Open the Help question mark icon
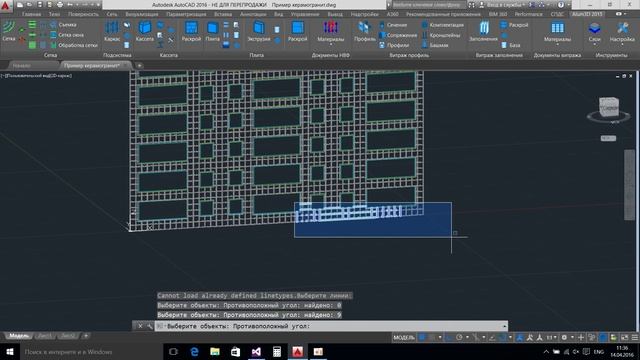This screenshot has height=360, width=640. click(x=561, y=5)
